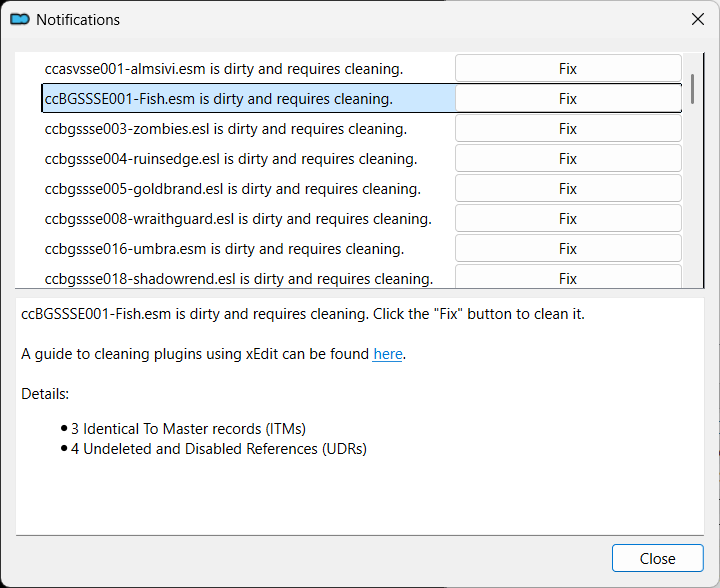Select the ccbgssse003-zombies.esl notification row
The width and height of the screenshot is (720, 588).
(x=248, y=129)
